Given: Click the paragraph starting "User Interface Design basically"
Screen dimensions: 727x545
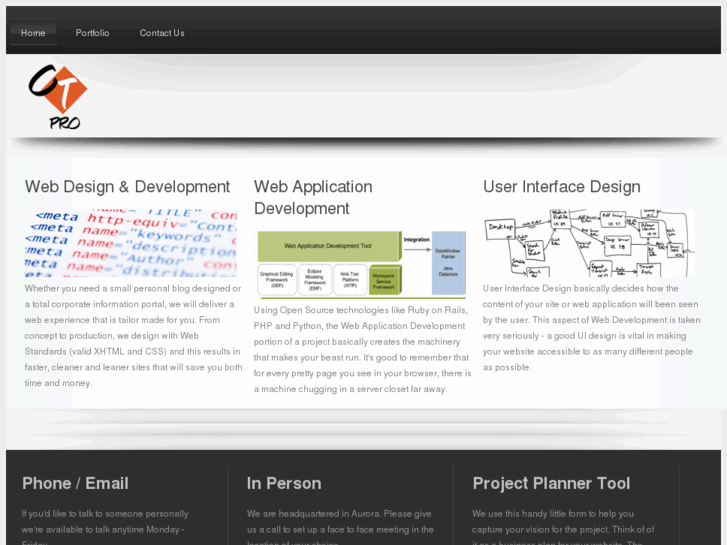Looking at the screenshot, I should (x=592, y=328).
